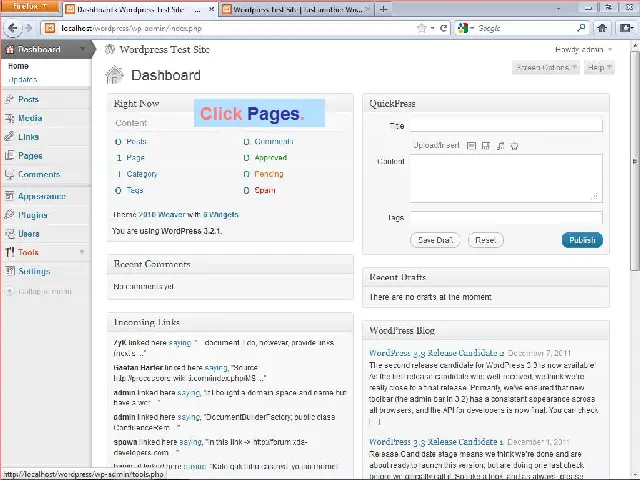The image size is (640, 480).
Task: Click the Firefox home button
Action: (x=601, y=28)
